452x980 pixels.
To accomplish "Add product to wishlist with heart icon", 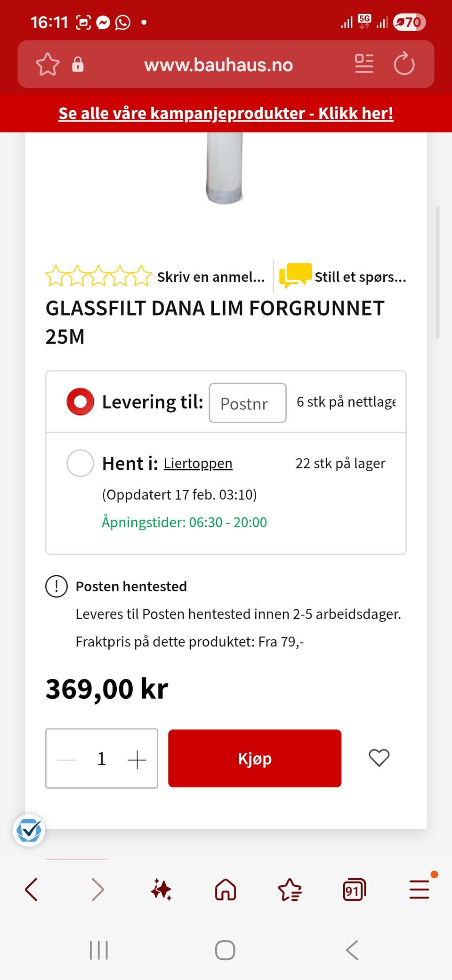I will (x=379, y=758).
